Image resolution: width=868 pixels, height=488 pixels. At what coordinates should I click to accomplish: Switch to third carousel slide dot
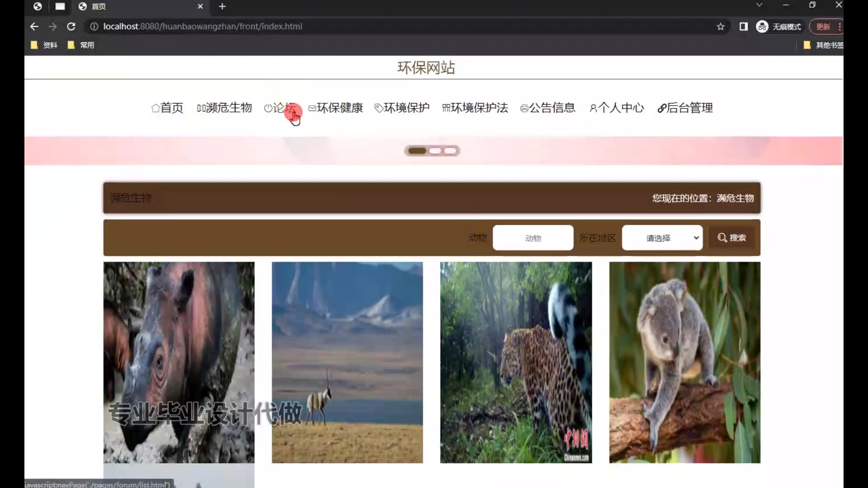tap(450, 151)
